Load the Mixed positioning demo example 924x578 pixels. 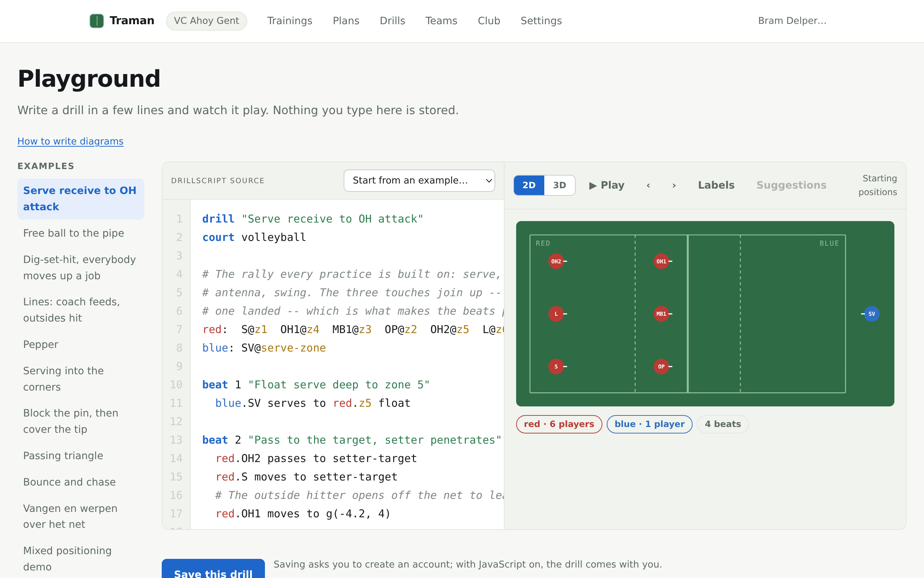[x=80, y=559]
